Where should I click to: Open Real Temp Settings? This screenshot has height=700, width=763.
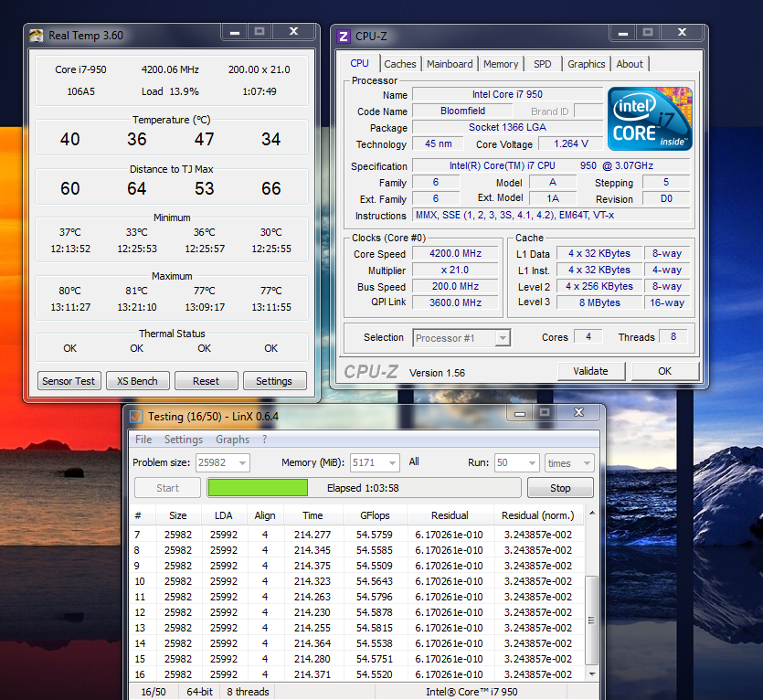pyautogui.click(x=274, y=381)
